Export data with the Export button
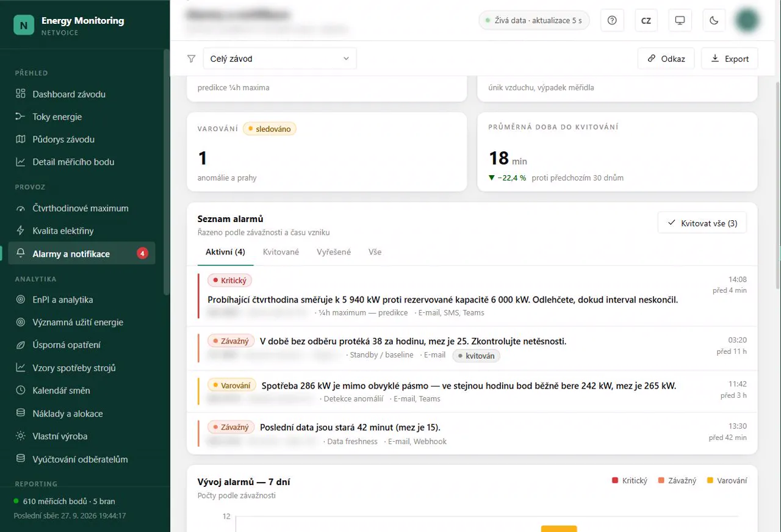Viewport: 781px width, 532px height. coord(730,59)
